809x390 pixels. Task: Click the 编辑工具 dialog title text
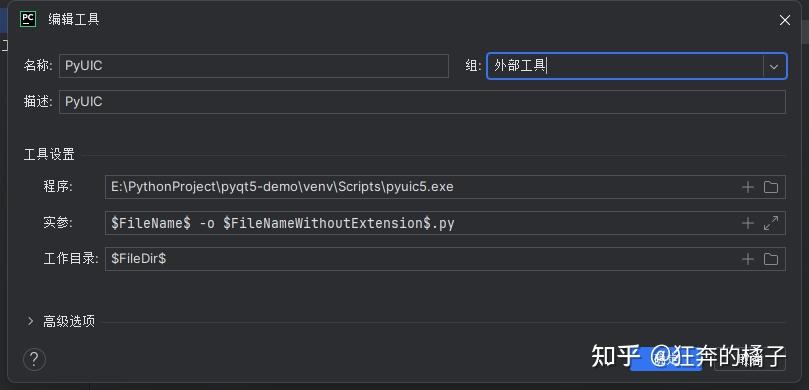point(74,20)
